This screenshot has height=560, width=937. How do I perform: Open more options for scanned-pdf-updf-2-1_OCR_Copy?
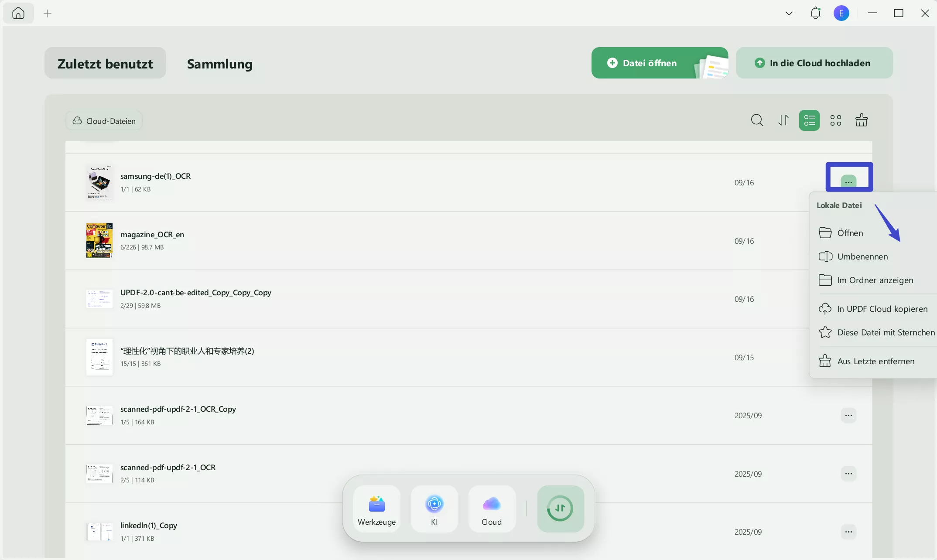tap(848, 416)
